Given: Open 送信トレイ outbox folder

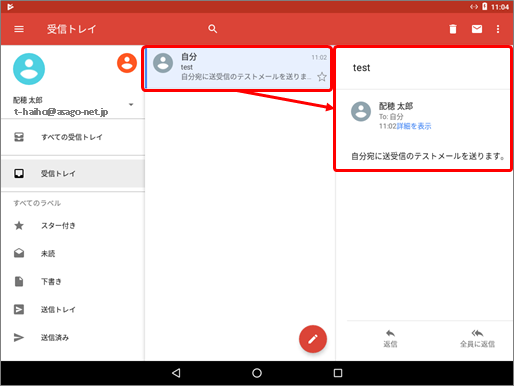Looking at the screenshot, I should tap(73, 310).
